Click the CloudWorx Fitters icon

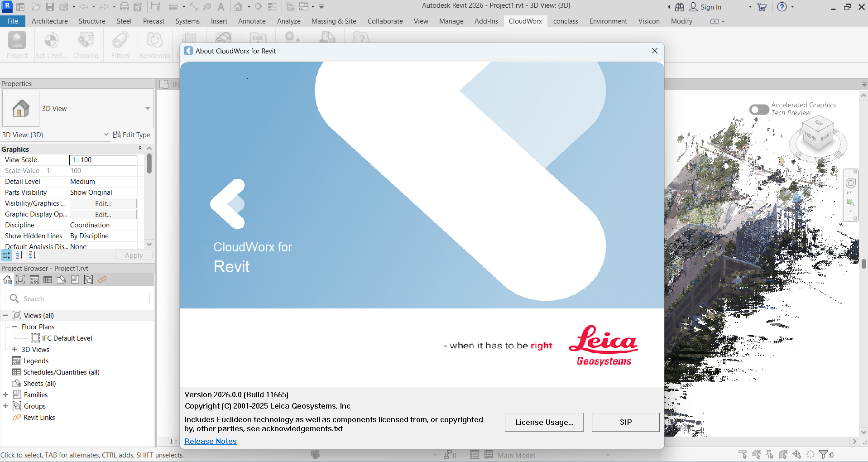[x=120, y=40]
